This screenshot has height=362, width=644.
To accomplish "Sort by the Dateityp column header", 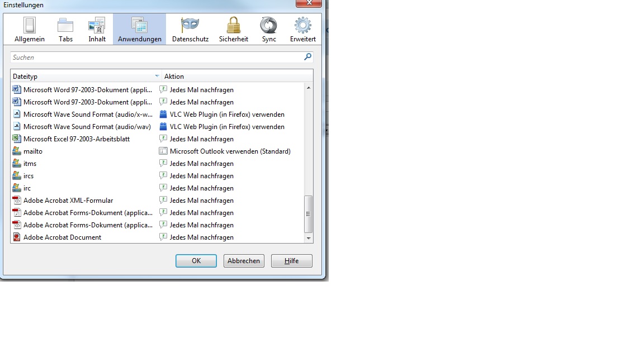I will click(x=86, y=77).
